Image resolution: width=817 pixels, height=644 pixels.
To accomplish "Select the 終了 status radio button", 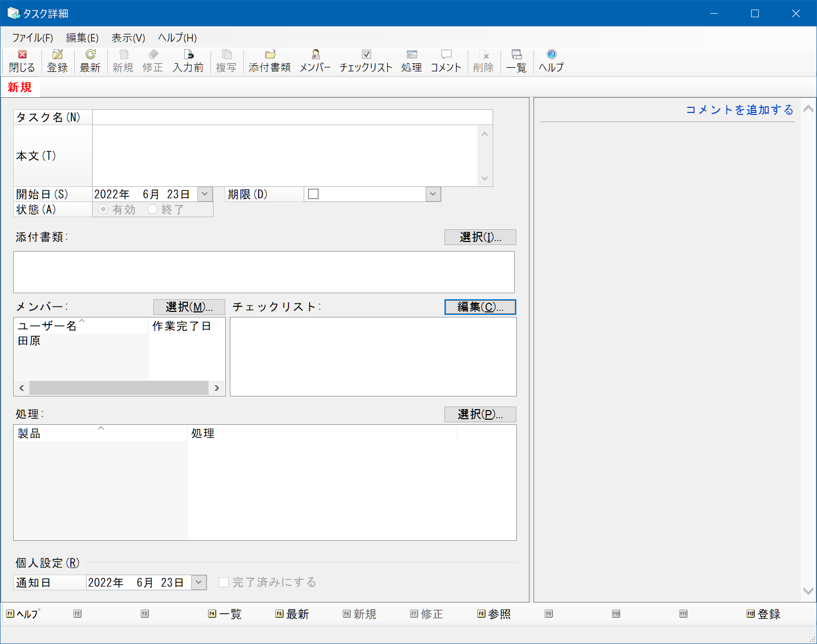I will point(152,209).
